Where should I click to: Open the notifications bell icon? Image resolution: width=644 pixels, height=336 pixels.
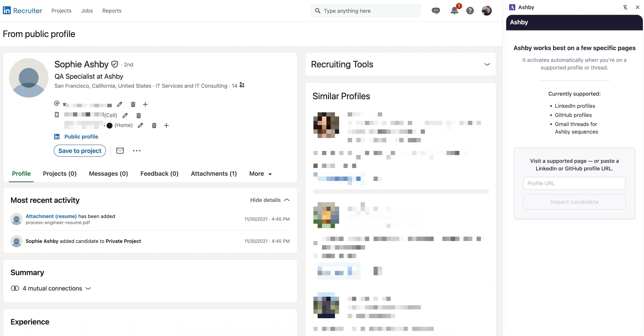pos(454,11)
